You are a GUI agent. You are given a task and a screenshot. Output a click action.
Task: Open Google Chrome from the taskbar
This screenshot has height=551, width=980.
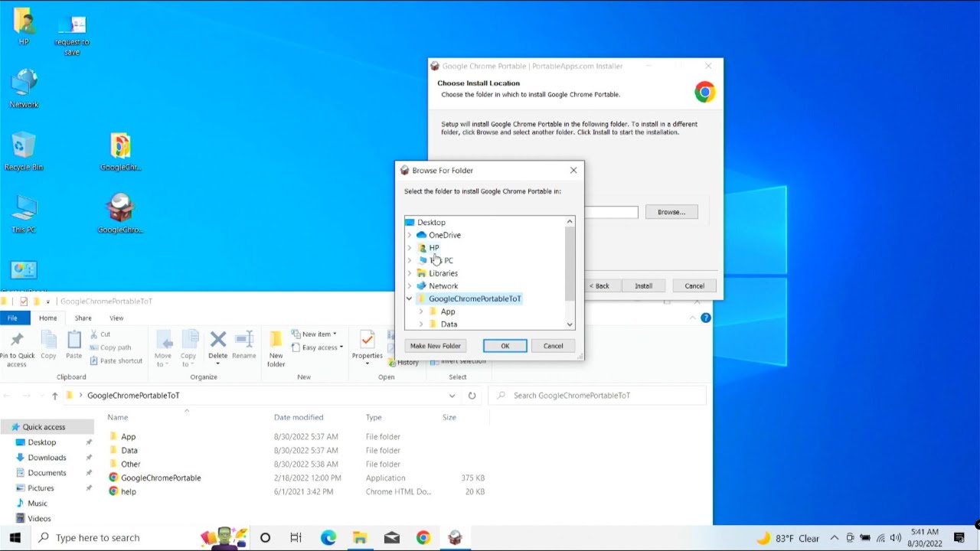[x=423, y=538]
